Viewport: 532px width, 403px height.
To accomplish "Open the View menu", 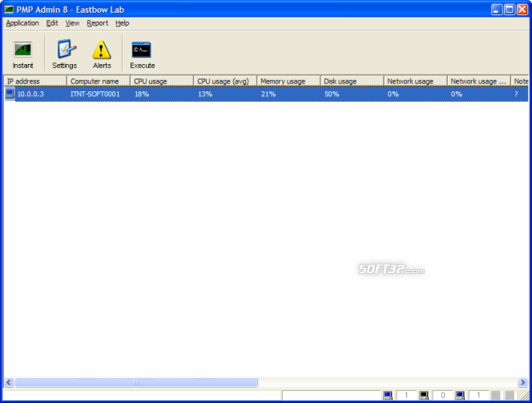I will (72, 23).
